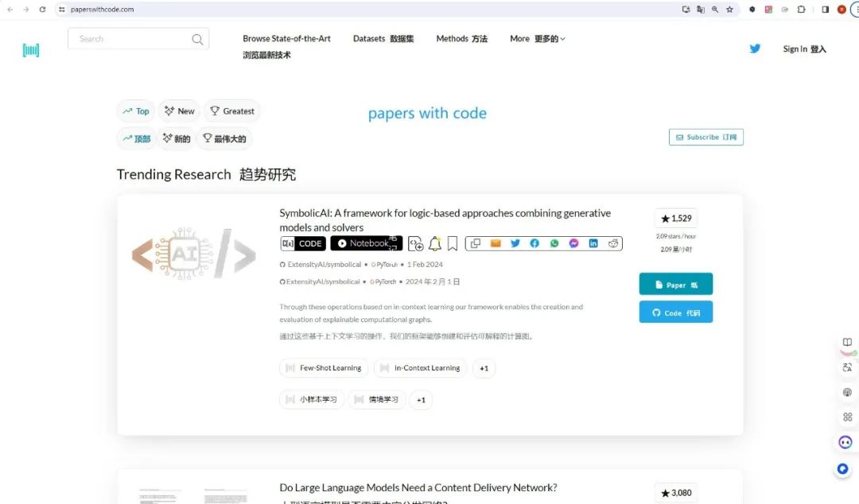
Task: Click the browser zoom magnifier icon
Action: tap(715, 10)
